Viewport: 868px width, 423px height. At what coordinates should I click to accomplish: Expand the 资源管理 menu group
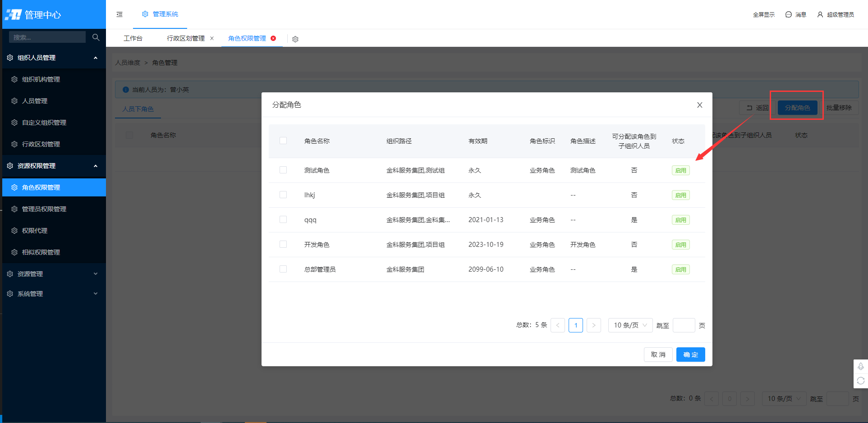54,274
